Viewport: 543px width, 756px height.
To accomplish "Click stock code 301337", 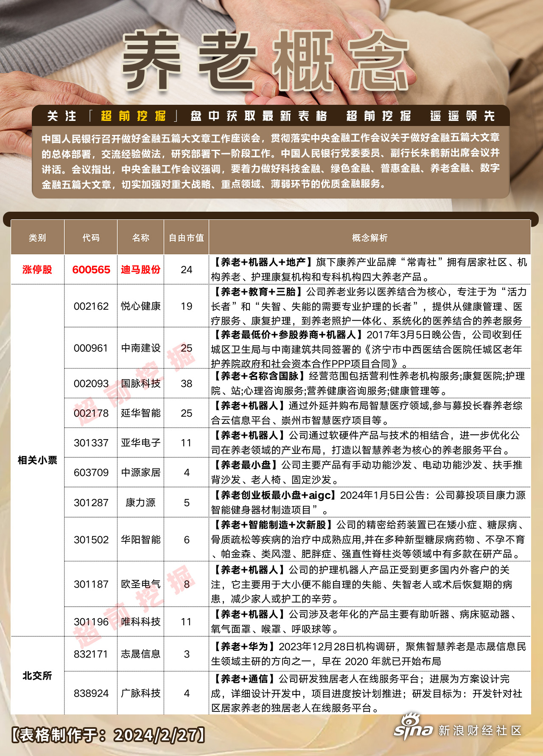I will click(x=91, y=443).
